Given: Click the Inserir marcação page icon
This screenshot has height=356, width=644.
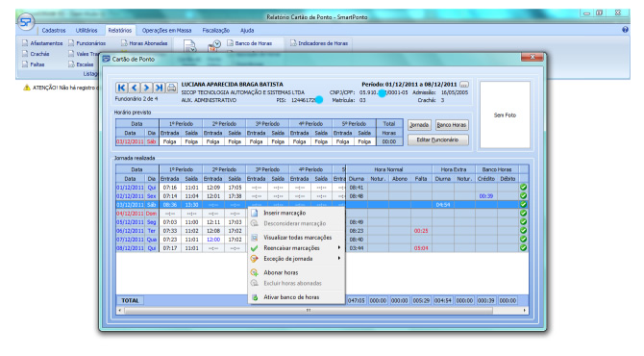Looking at the screenshot, I should pos(255,213).
